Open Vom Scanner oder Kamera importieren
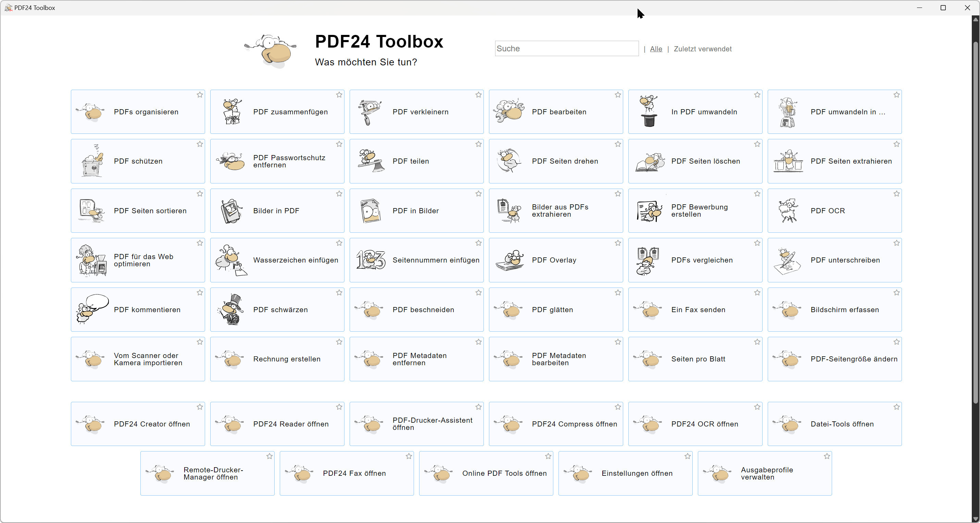Image resolution: width=980 pixels, height=523 pixels. [138, 359]
